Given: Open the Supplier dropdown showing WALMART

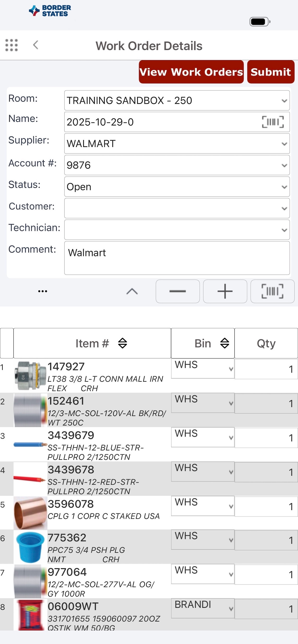Looking at the screenshot, I should [177, 144].
